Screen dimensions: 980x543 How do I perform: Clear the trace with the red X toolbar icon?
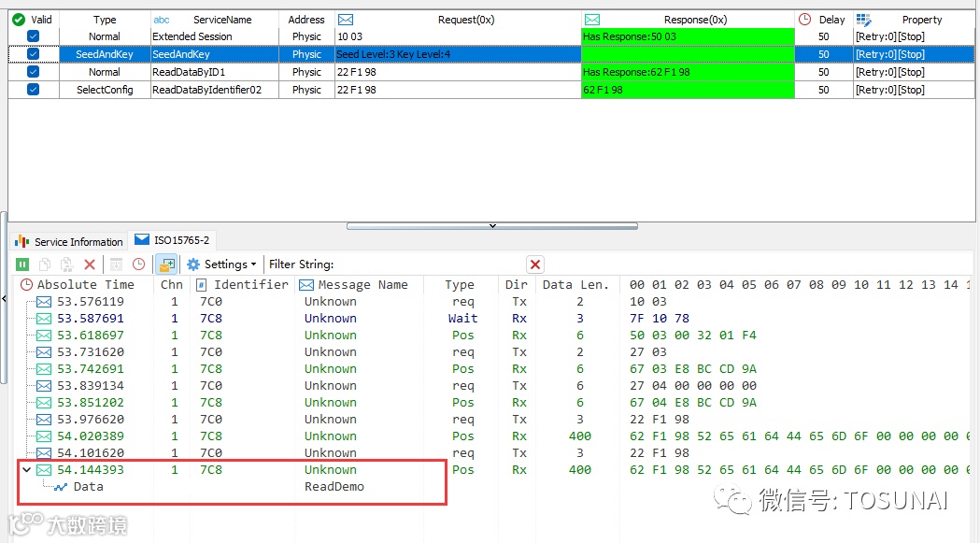click(90, 264)
